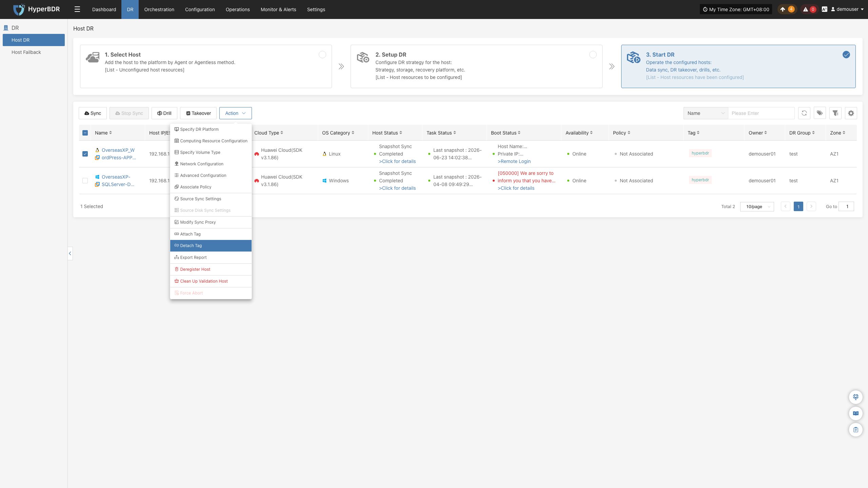Click copy icon beside OverseasXP_WordPress host name
The height and width of the screenshot is (488, 868).
[97, 158]
